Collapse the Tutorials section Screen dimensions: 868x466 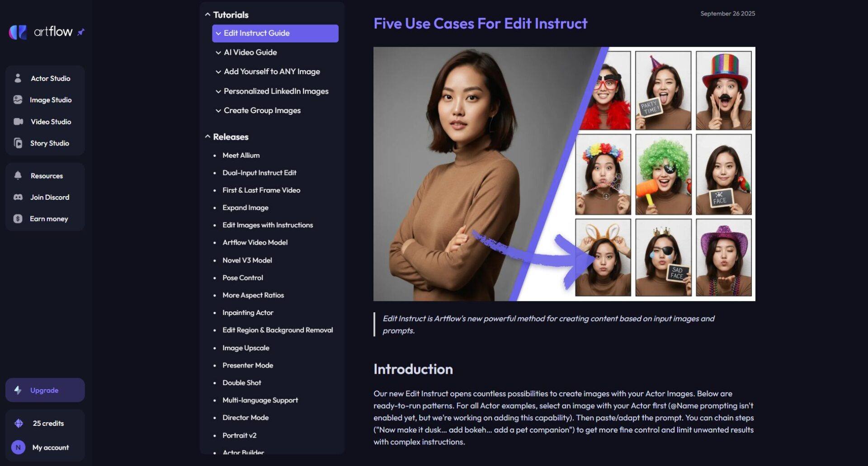click(x=208, y=14)
